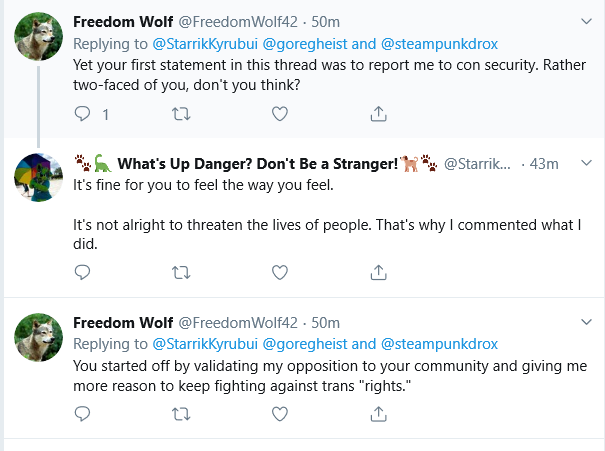
Task: Open the rainbow umbrella avatar profile
Action: [38, 177]
